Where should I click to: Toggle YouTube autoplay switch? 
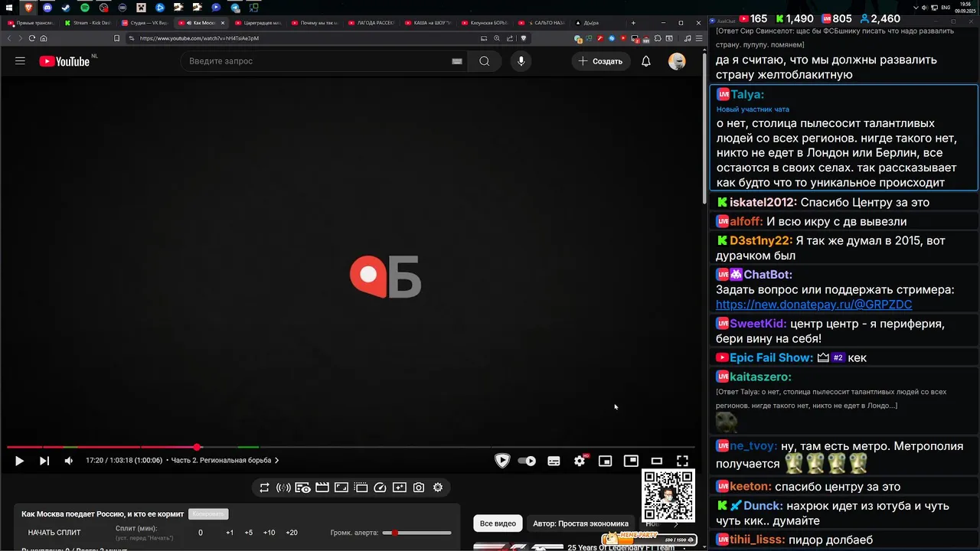[527, 461]
